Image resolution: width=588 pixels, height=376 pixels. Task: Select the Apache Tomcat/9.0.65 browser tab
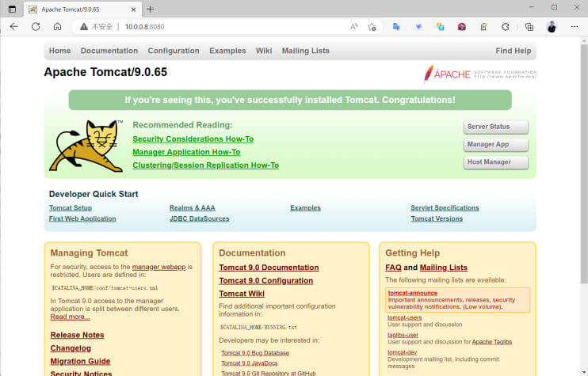[82, 9]
